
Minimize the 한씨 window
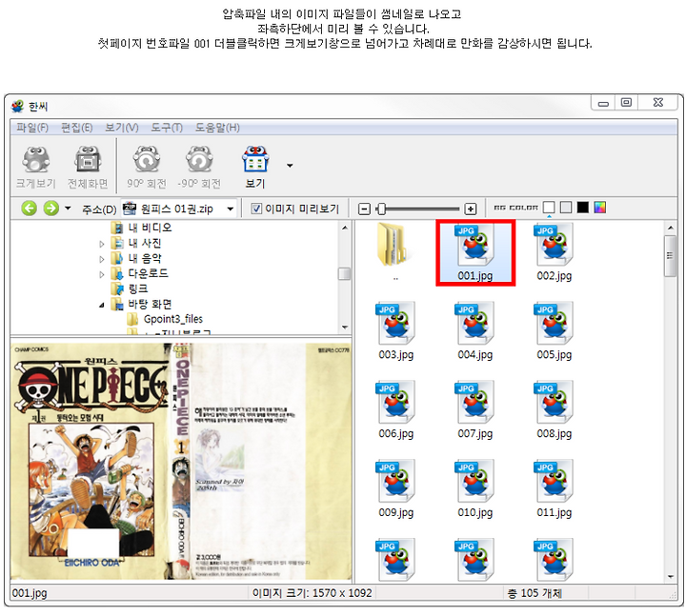click(x=604, y=103)
